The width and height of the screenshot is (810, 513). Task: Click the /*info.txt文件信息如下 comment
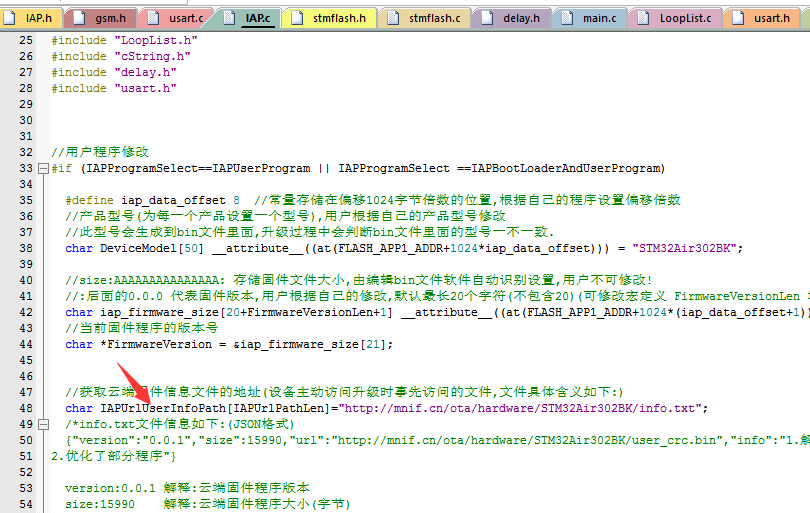tap(180, 425)
